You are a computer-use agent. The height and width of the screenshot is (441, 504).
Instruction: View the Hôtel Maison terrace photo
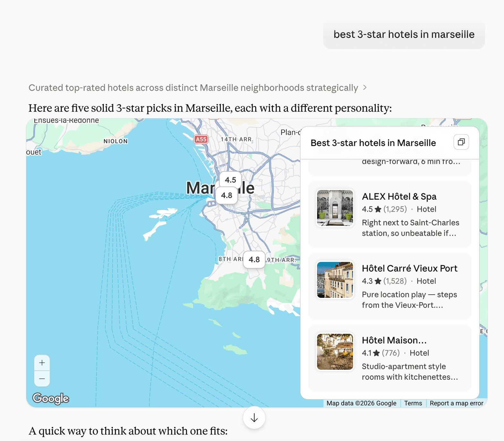click(335, 352)
